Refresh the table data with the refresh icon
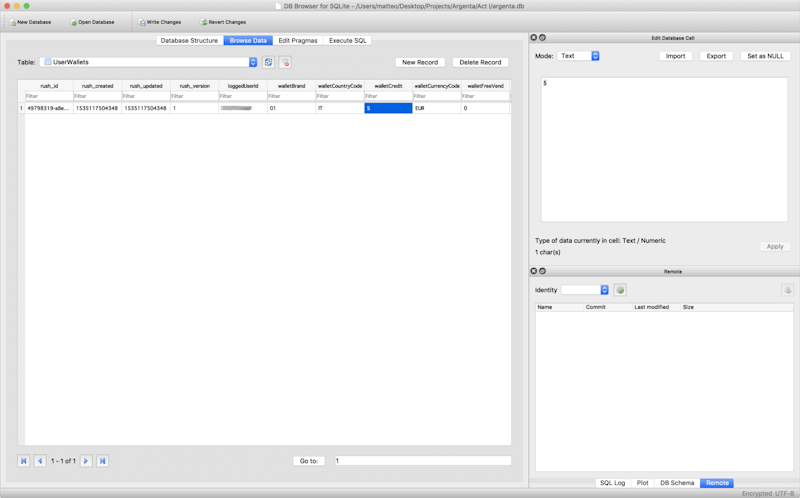The width and height of the screenshot is (800, 498). pos(268,62)
